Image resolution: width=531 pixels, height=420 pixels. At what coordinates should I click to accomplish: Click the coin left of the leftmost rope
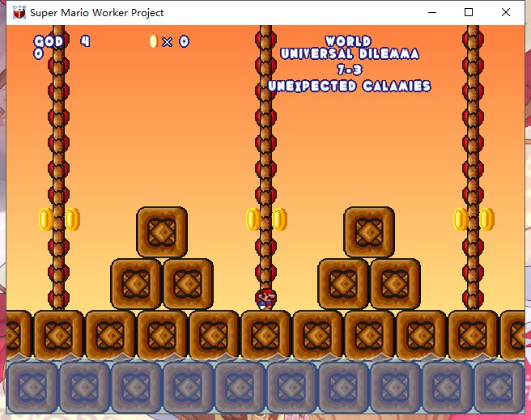coord(46,219)
